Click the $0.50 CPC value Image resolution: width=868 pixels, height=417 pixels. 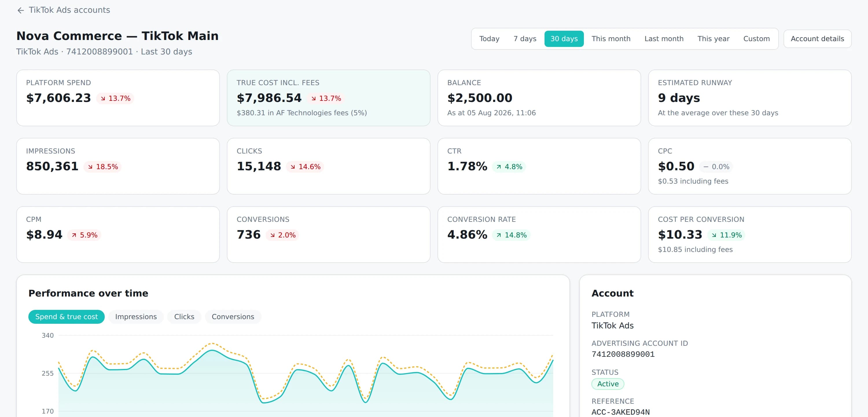point(676,166)
